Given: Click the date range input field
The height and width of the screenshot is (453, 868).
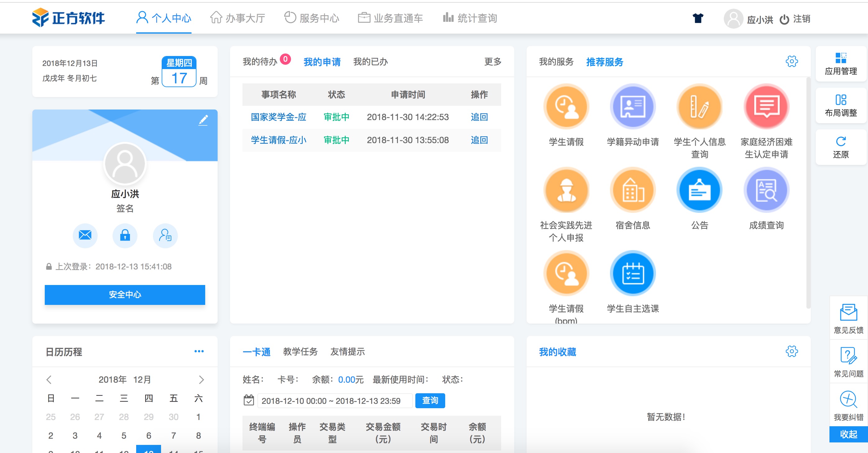Looking at the screenshot, I should (335, 400).
